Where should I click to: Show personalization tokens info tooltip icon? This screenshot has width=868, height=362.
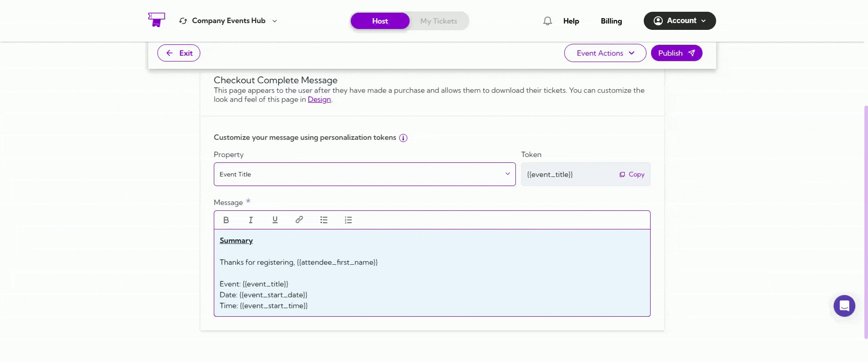click(x=403, y=138)
